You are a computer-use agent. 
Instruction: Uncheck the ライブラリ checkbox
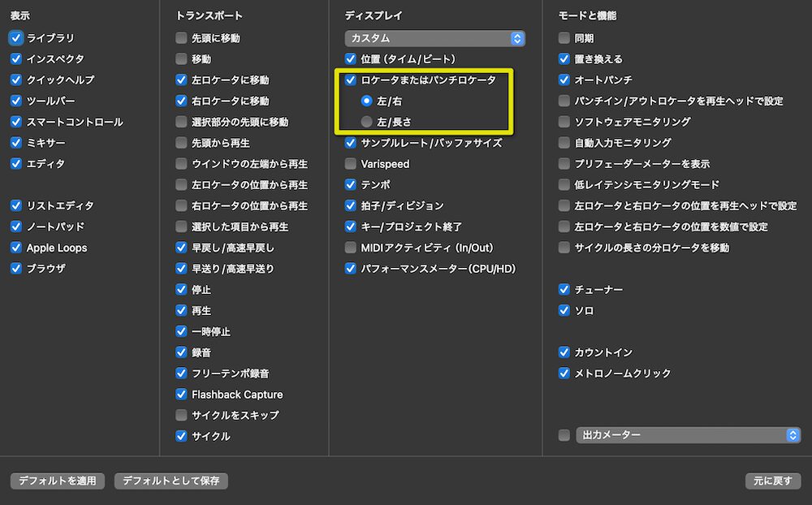point(15,37)
